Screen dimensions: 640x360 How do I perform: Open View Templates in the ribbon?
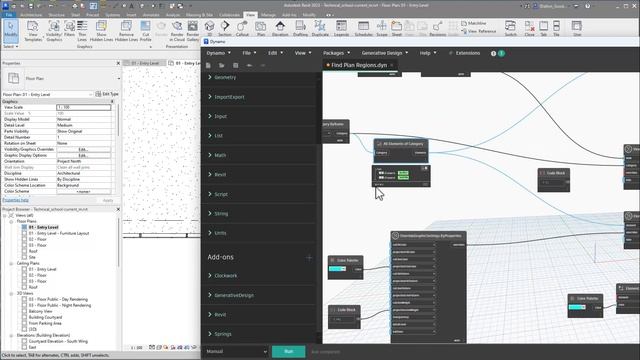pos(33,30)
